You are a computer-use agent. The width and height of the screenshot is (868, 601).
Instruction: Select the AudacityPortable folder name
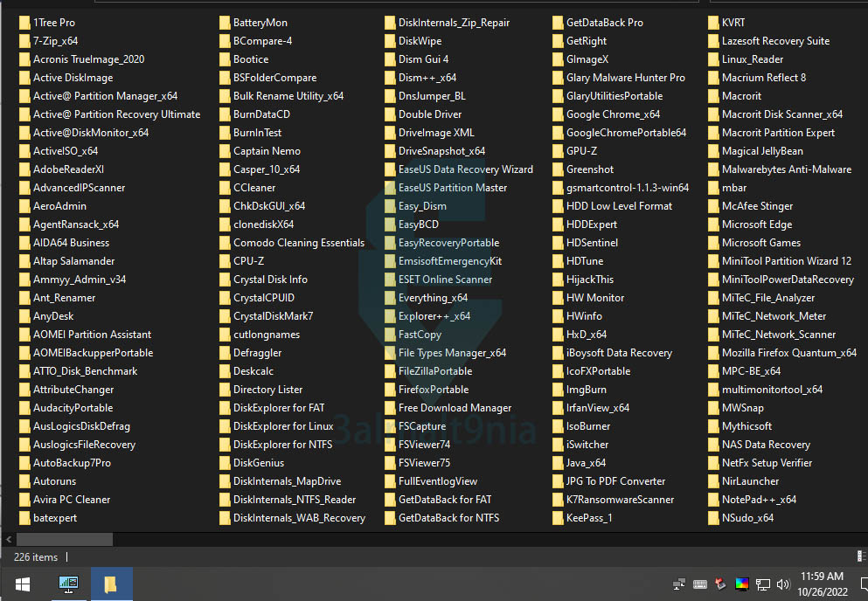[73, 408]
